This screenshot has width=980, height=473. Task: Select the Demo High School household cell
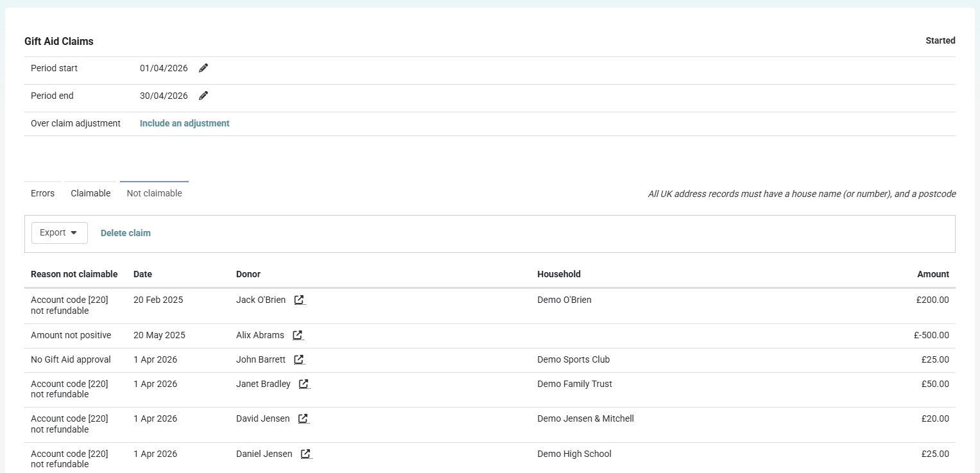[574, 454]
